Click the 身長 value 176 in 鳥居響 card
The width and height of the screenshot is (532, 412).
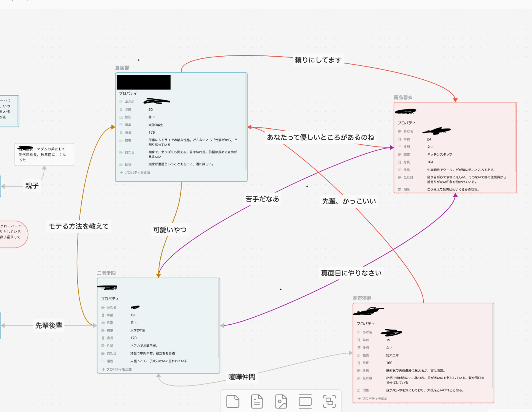coord(152,133)
